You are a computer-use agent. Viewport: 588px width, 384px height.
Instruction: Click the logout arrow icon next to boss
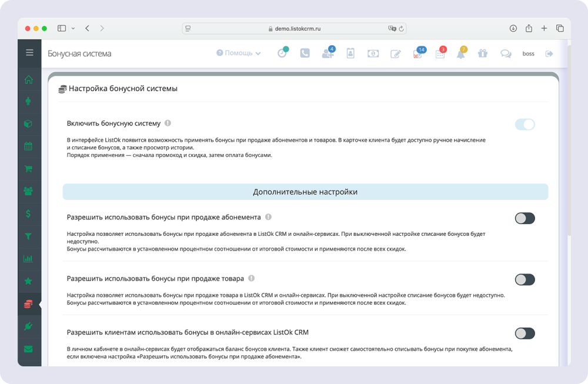click(550, 54)
